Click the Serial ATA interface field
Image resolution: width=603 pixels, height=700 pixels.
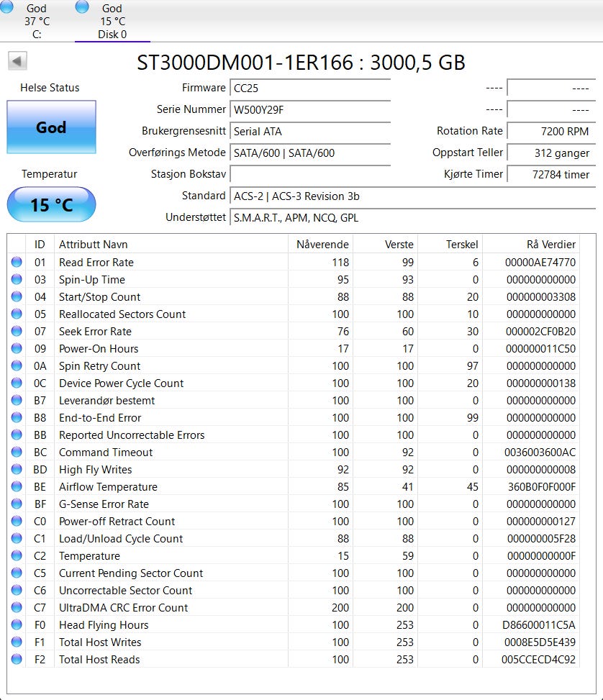click(x=310, y=131)
